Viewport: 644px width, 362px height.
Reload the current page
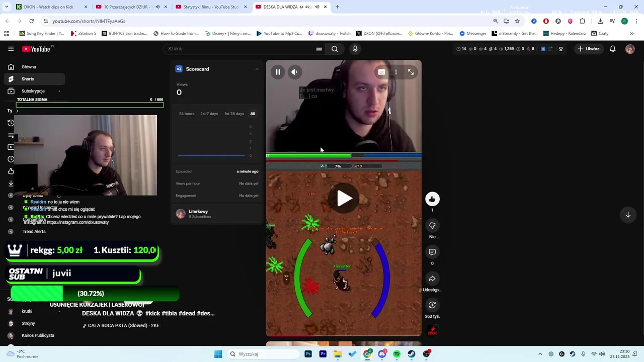click(31, 21)
